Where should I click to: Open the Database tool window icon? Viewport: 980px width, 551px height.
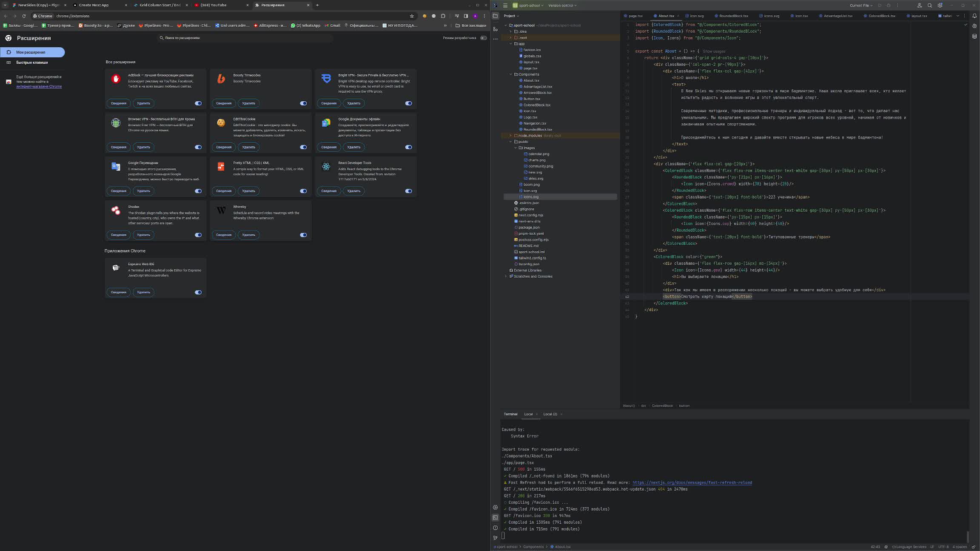point(974,36)
